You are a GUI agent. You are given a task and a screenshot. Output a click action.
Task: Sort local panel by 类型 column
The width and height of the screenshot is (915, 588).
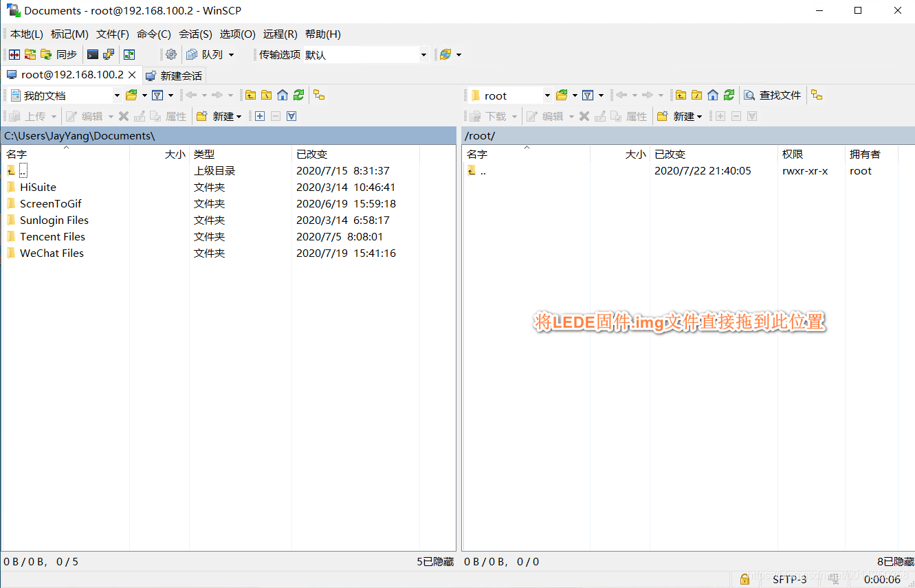pyautogui.click(x=241, y=154)
